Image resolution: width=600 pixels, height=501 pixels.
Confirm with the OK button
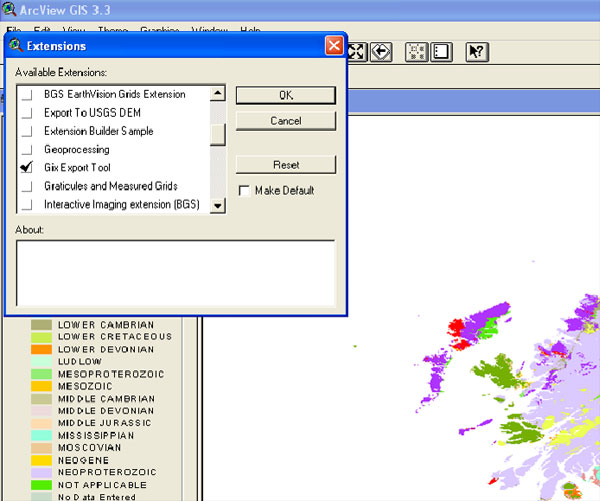point(286,95)
